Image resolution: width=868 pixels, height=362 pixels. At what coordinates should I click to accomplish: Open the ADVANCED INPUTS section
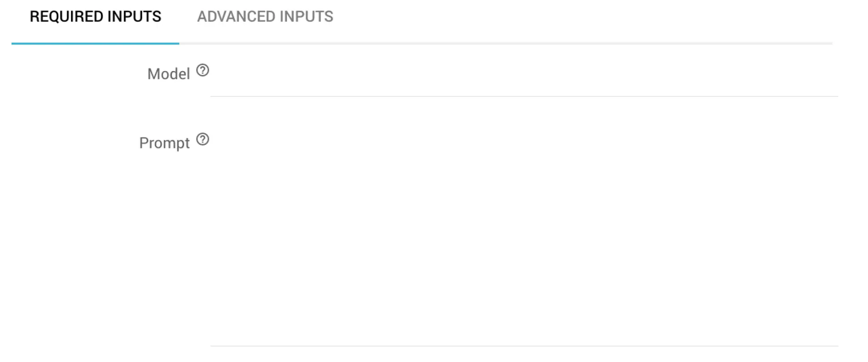[x=265, y=17]
